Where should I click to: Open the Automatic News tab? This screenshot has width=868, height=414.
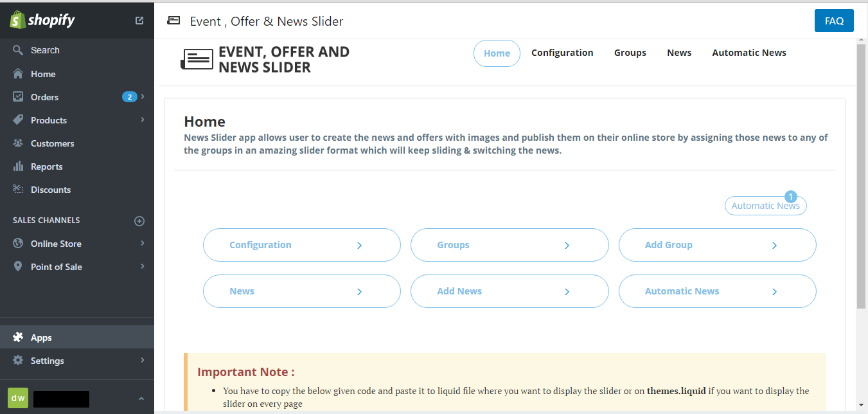[x=749, y=53]
